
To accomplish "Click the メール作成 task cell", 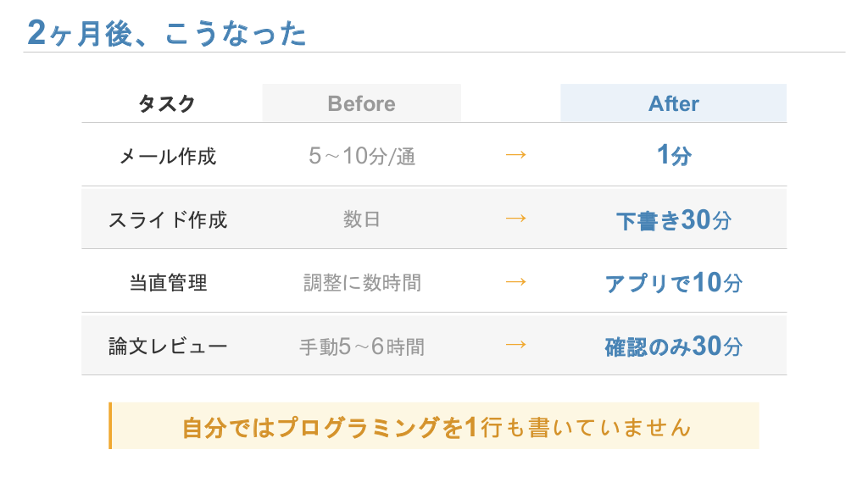I will pyautogui.click(x=167, y=156).
